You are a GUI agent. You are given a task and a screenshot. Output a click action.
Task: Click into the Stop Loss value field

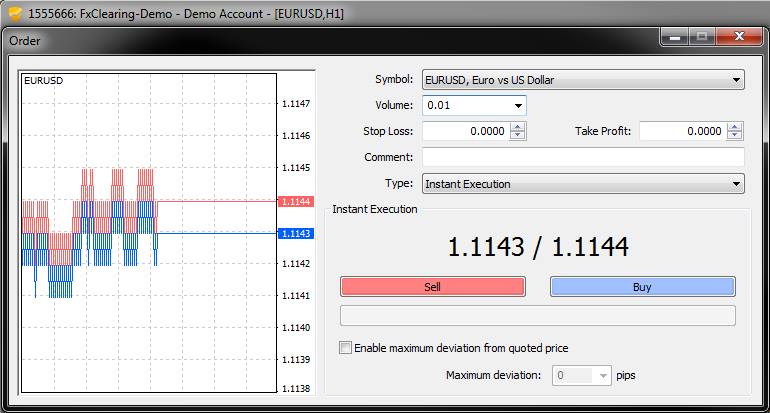coord(465,131)
